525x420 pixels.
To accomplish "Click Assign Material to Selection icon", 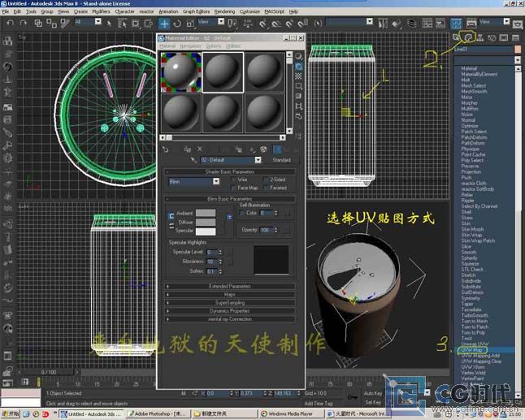I will (x=188, y=149).
